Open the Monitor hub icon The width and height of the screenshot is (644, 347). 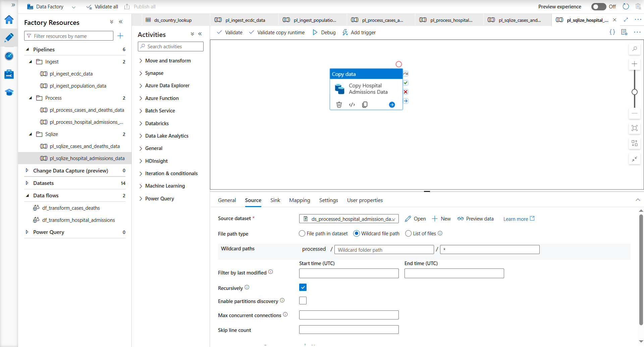9,56
